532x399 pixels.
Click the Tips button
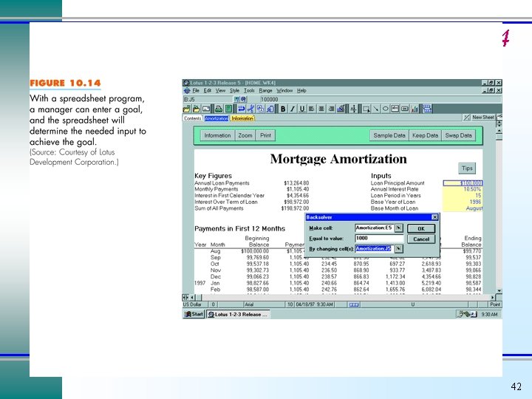point(467,168)
